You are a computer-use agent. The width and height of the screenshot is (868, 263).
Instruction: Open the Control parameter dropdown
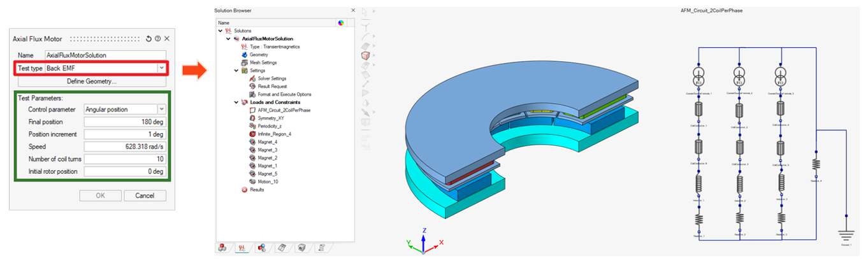point(161,110)
